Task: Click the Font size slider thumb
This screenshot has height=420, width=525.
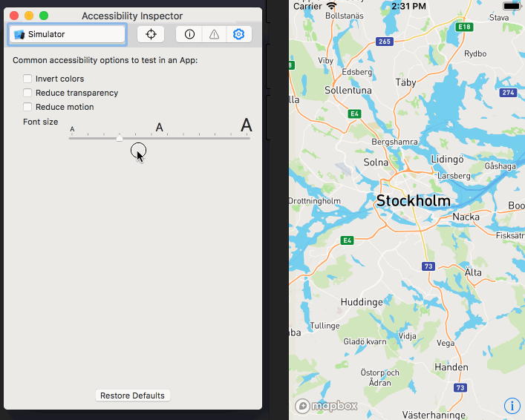Action: 120,137
